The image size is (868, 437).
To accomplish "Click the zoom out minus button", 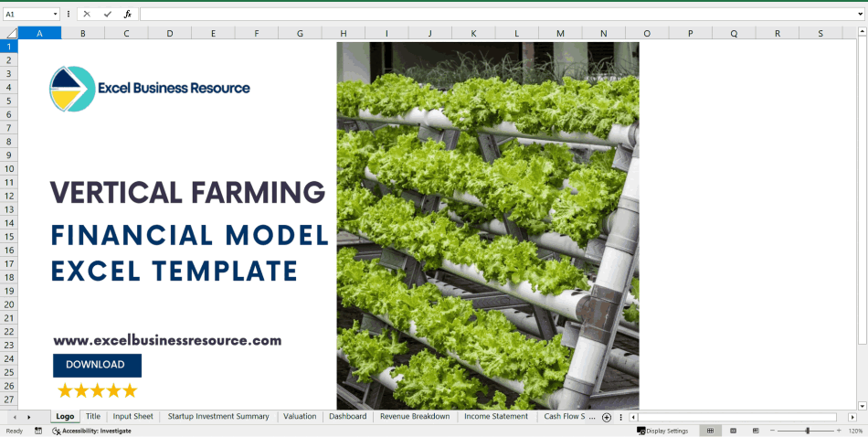I will (773, 431).
